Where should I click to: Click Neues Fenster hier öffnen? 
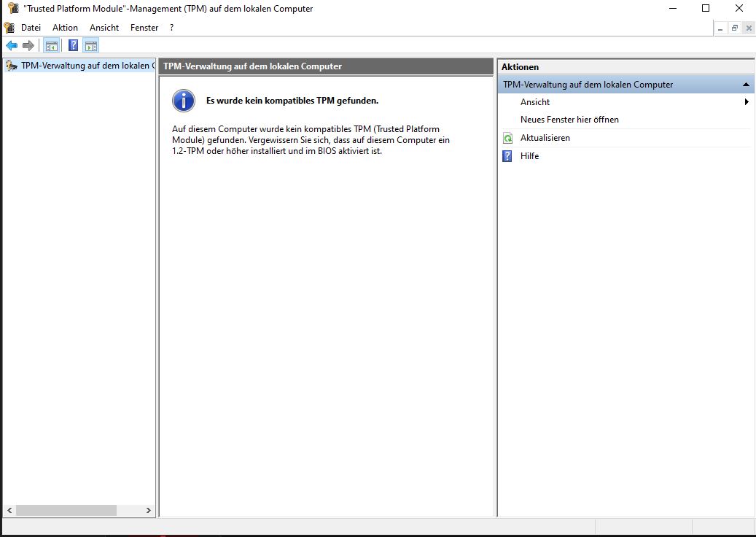click(x=569, y=119)
